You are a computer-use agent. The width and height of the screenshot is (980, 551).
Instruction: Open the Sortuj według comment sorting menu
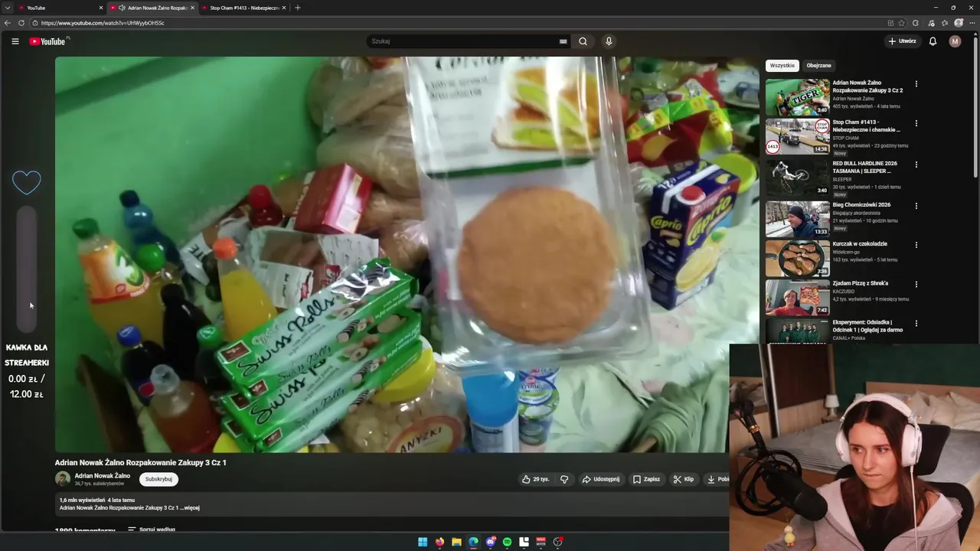[x=152, y=530]
